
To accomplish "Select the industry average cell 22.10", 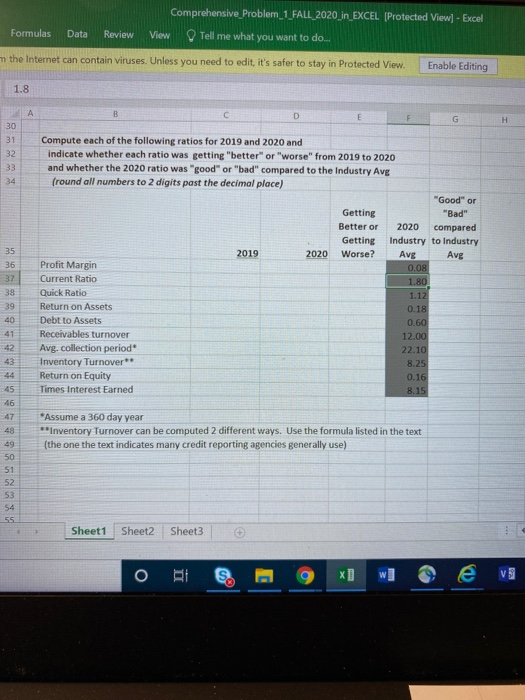I will pos(407,350).
